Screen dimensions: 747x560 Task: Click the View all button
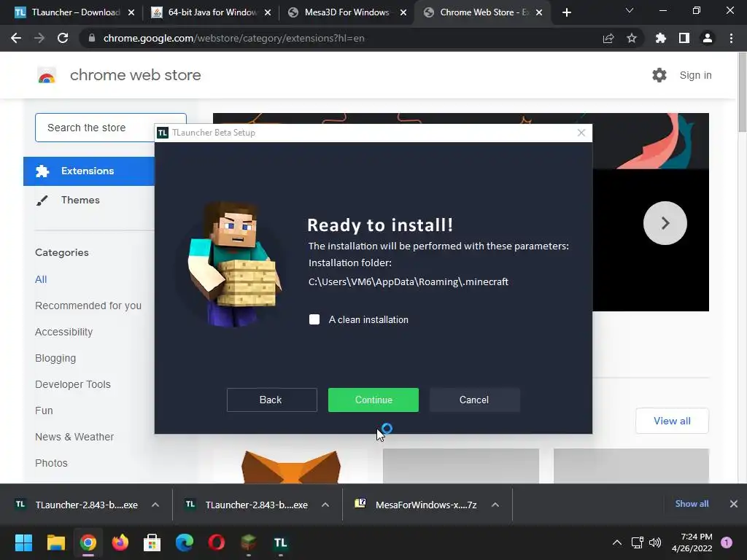pyautogui.click(x=672, y=421)
